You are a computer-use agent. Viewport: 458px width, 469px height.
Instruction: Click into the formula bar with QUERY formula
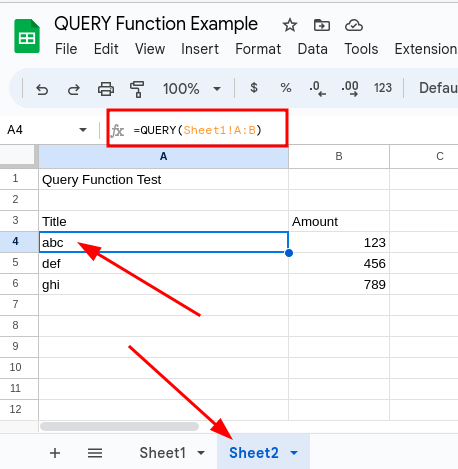tap(198, 130)
